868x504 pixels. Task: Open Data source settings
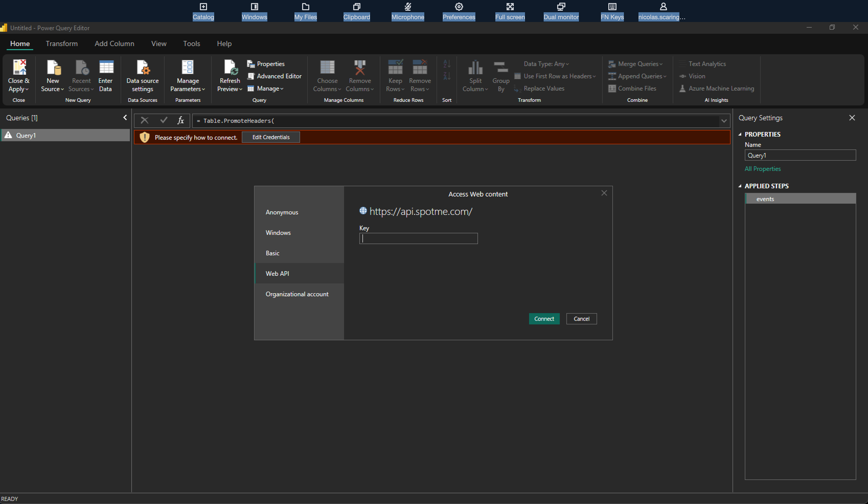(142, 76)
